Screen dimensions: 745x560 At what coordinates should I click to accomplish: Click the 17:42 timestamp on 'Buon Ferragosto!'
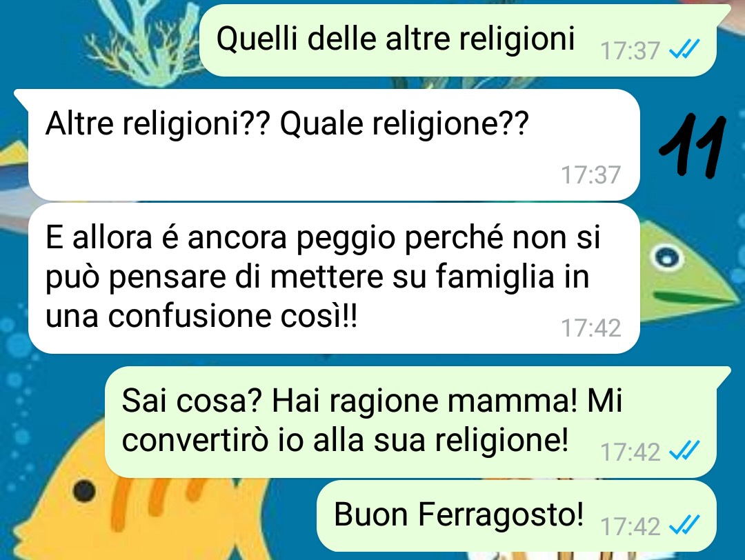[630, 526]
